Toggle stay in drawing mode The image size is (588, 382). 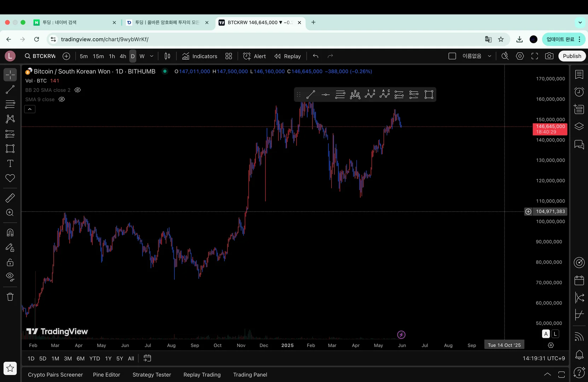tap(10, 248)
